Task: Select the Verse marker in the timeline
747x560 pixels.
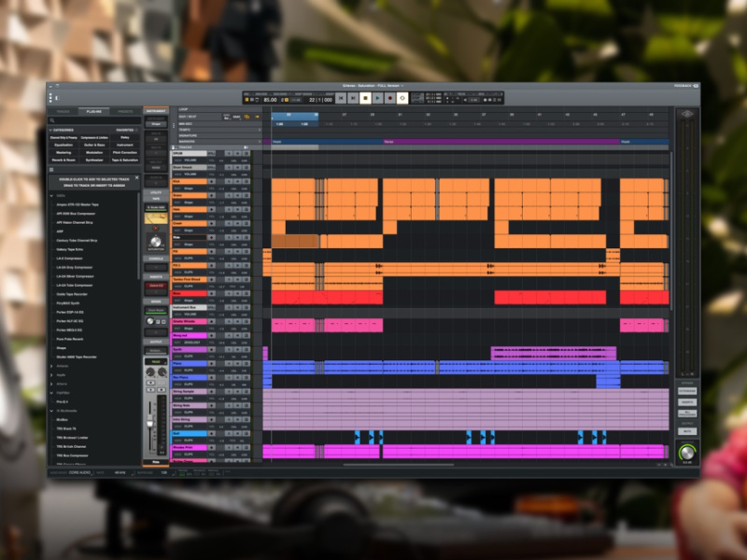Action: point(501,142)
